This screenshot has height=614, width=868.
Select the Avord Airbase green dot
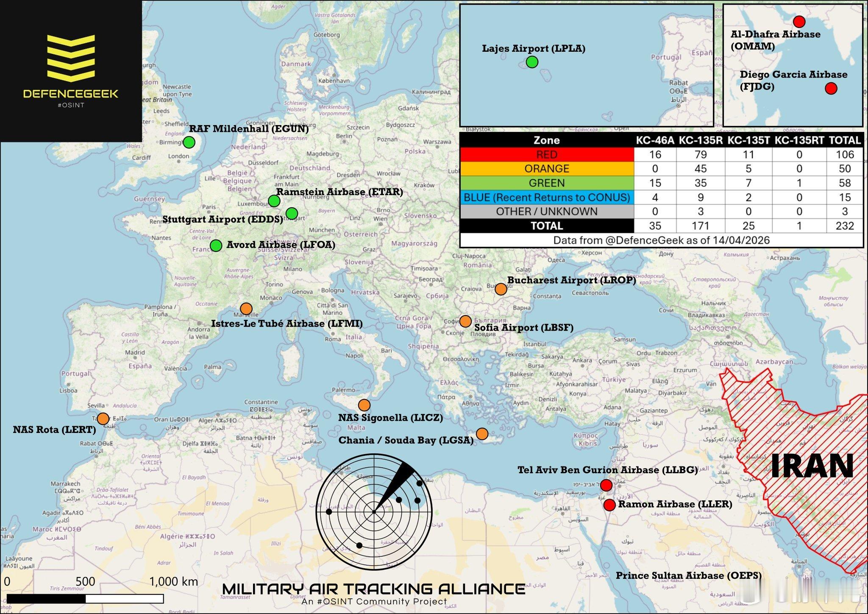click(x=216, y=246)
